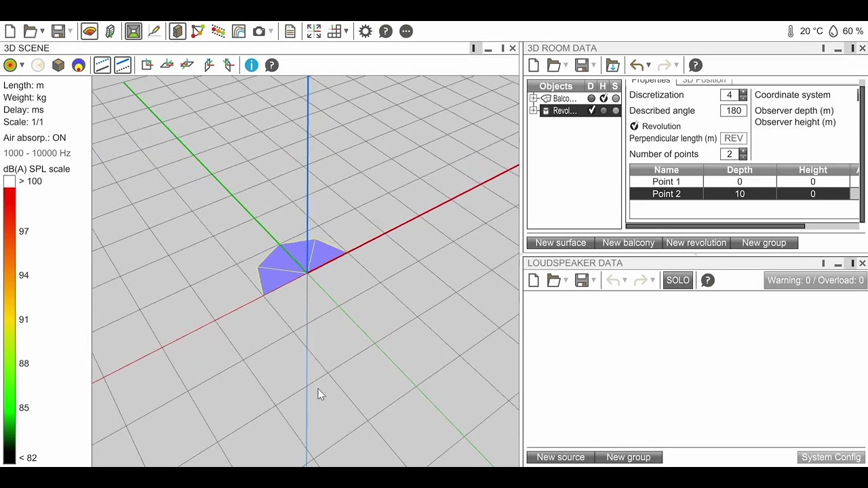Open 3D Scene help question mark

tap(272, 65)
